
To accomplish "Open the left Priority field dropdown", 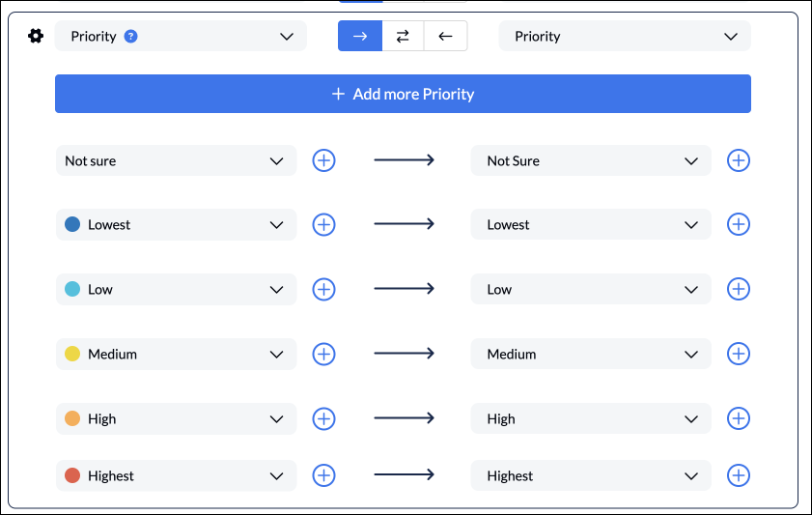I will click(x=181, y=37).
